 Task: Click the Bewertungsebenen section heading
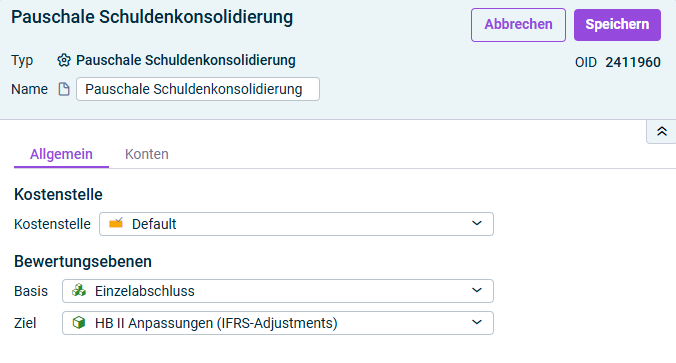(83, 262)
